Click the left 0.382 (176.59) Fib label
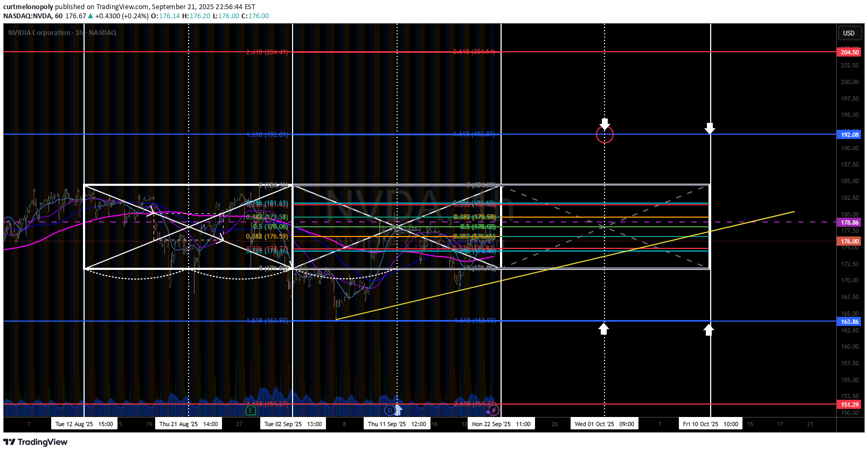The height and width of the screenshot is (452, 868). coord(267,237)
